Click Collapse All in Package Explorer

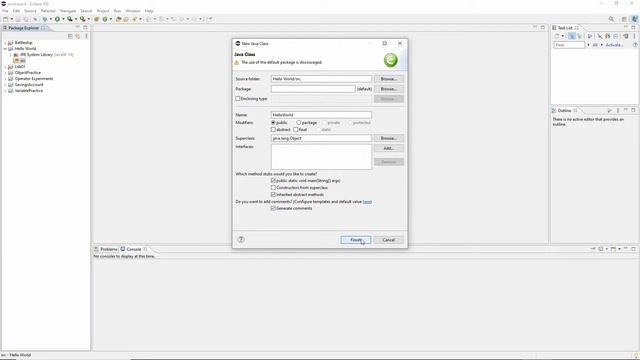pos(70,36)
